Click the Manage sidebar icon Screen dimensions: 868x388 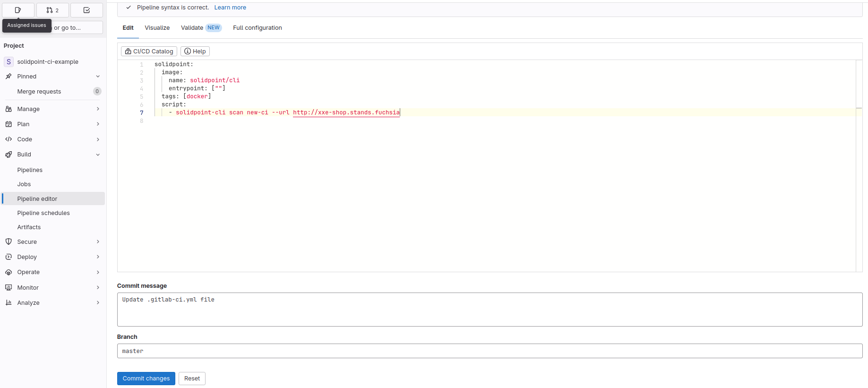[9, 109]
